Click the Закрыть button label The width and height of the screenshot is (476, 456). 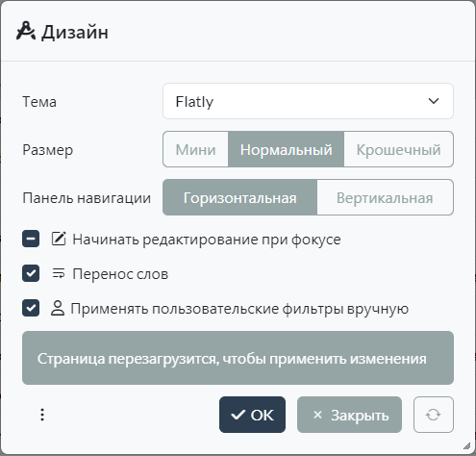[x=360, y=416]
